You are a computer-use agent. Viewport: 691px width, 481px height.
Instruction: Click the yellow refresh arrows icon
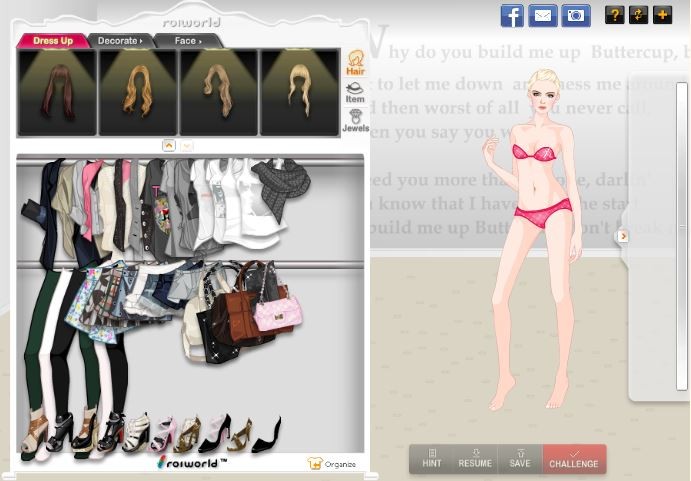638,15
